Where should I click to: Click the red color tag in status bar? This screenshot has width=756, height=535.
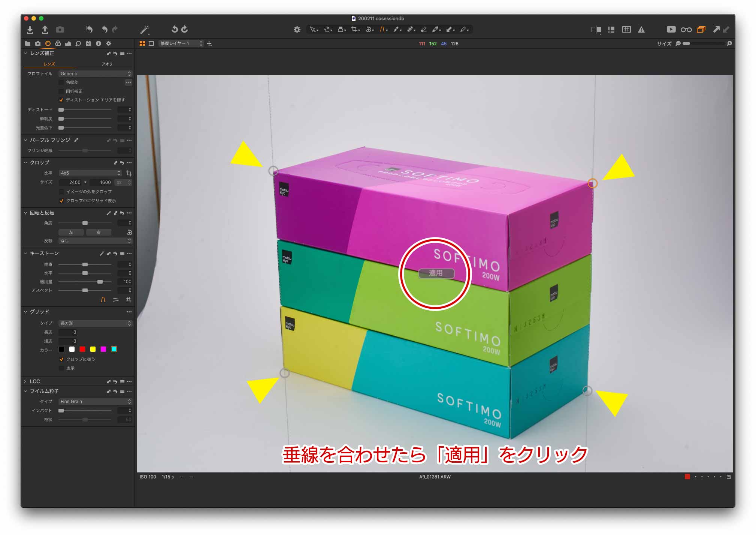(687, 477)
